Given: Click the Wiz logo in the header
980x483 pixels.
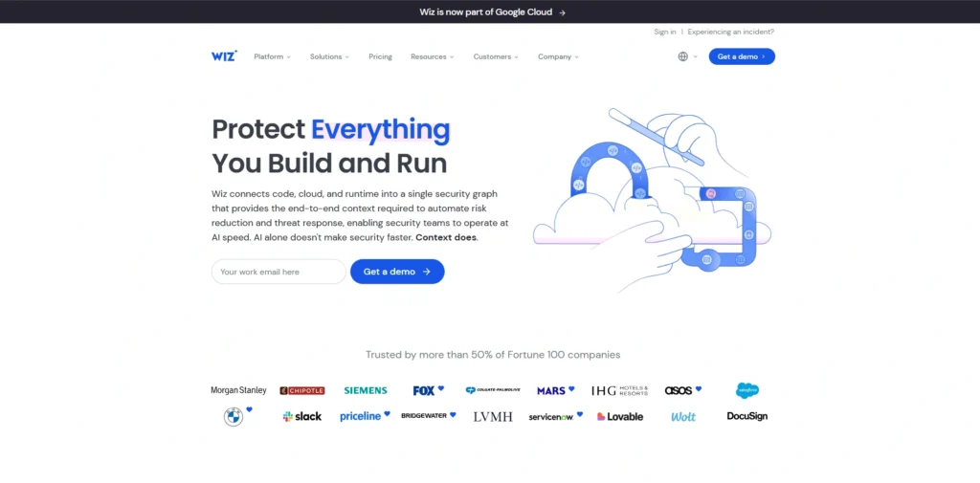Looking at the screenshot, I should click(224, 56).
